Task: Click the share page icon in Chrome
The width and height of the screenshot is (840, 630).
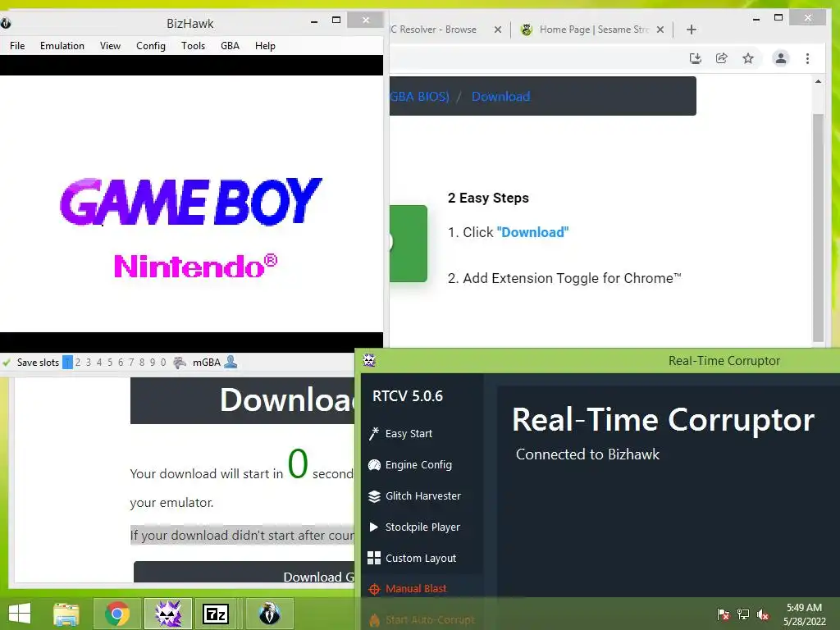Action: [722, 58]
